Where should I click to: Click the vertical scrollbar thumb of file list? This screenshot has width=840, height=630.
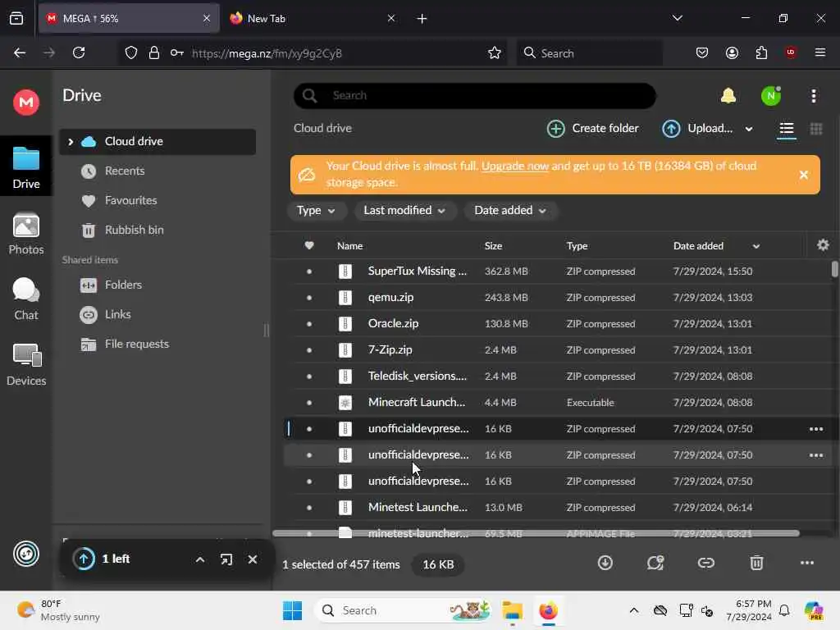coord(834,269)
